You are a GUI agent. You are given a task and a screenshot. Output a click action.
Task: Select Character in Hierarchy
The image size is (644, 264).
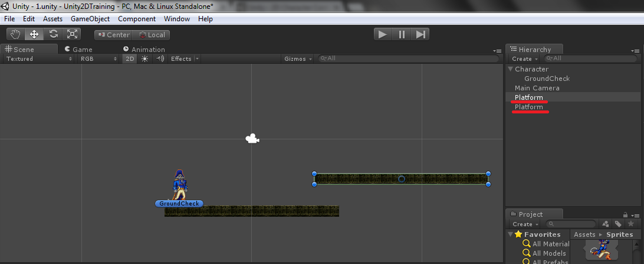pyautogui.click(x=531, y=69)
